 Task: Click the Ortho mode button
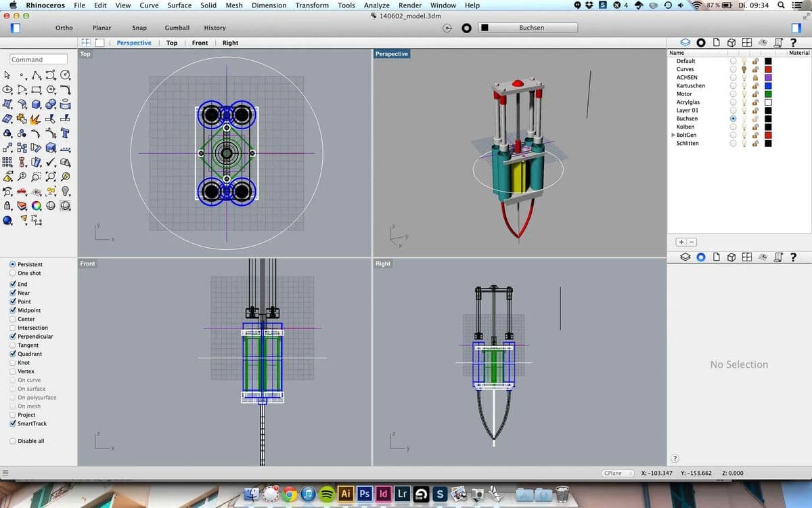pos(64,28)
